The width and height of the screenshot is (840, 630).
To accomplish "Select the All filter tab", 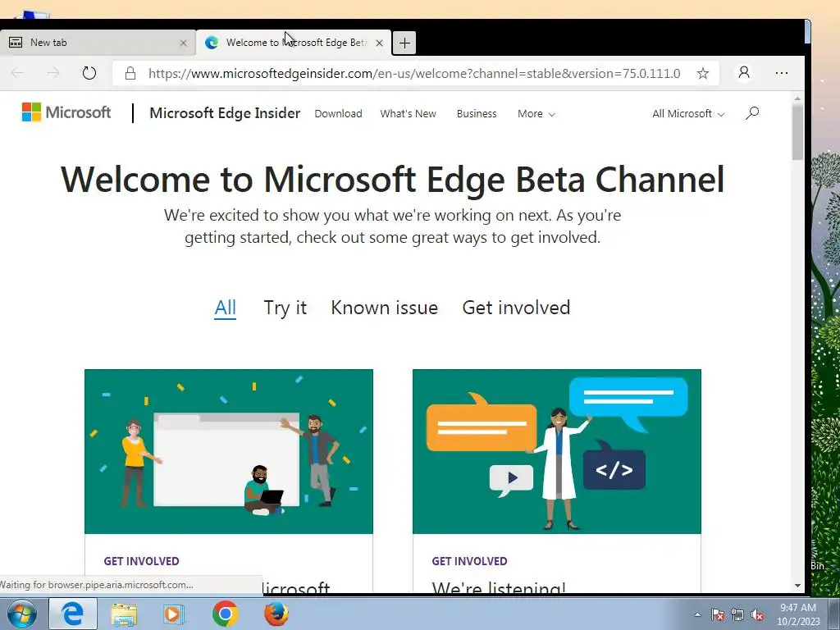I will [x=225, y=308].
